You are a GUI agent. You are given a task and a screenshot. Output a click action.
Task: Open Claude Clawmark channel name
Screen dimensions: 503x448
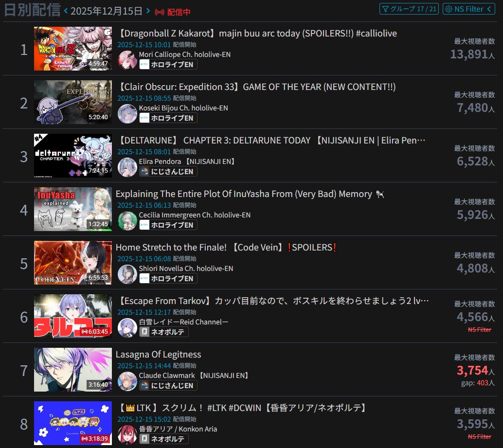point(194,376)
